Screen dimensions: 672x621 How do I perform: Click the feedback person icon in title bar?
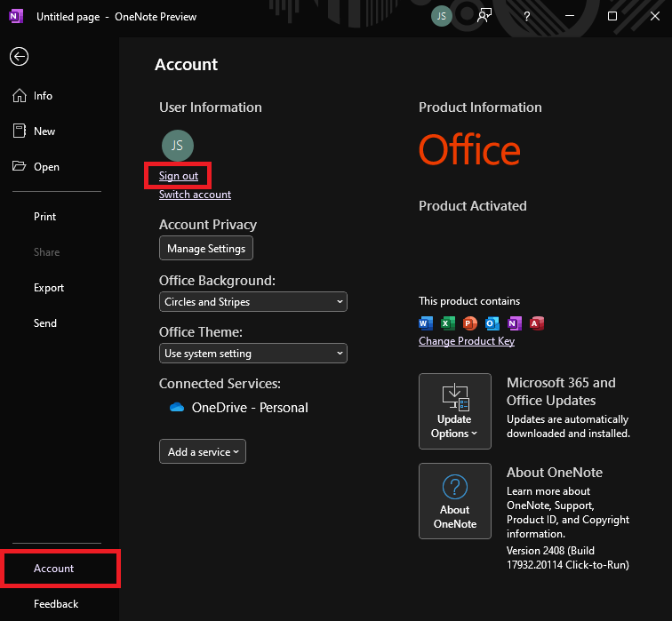484,16
